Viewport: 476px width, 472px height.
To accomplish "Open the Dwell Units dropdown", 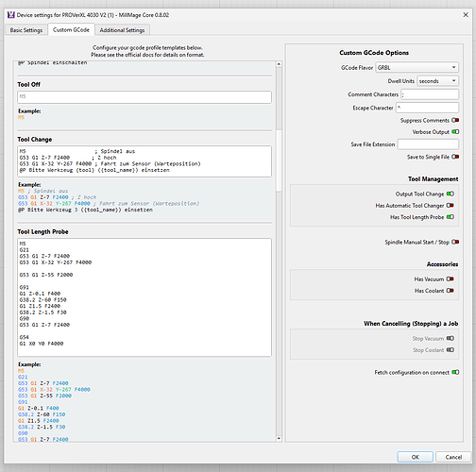I will 437,81.
